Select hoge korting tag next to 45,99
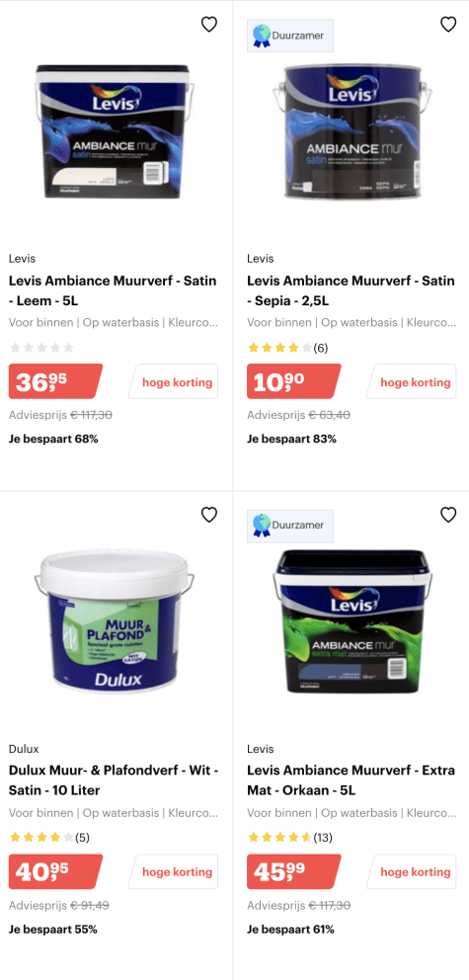Image resolution: width=469 pixels, height=980 pixels. 412,871
